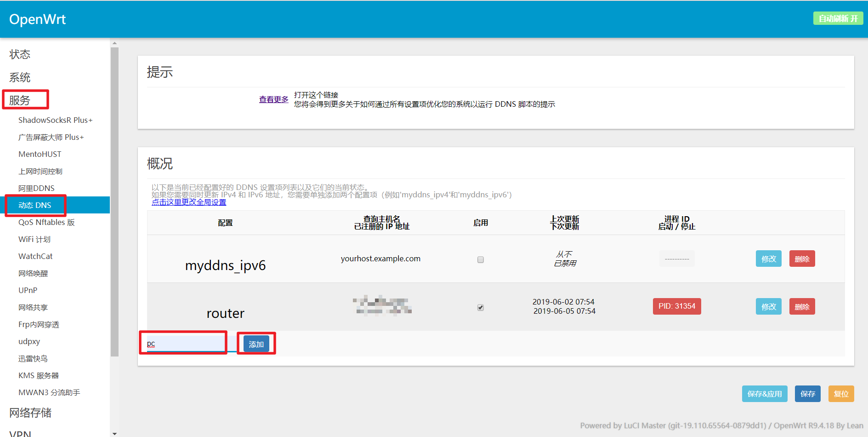Expand the 系统 menu section
The width and height of the screenshot is (868, 437).
point(20,77)
